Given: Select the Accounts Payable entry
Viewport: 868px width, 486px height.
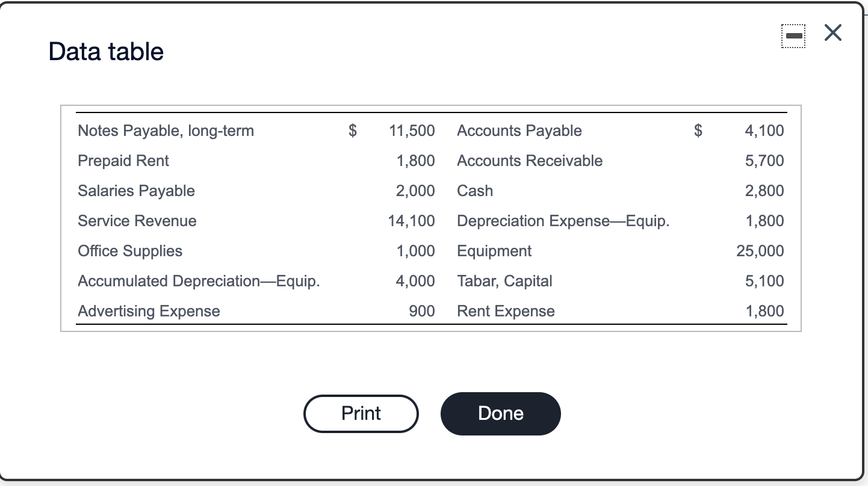Looking at the screenshot, I should tap(519, 131).
